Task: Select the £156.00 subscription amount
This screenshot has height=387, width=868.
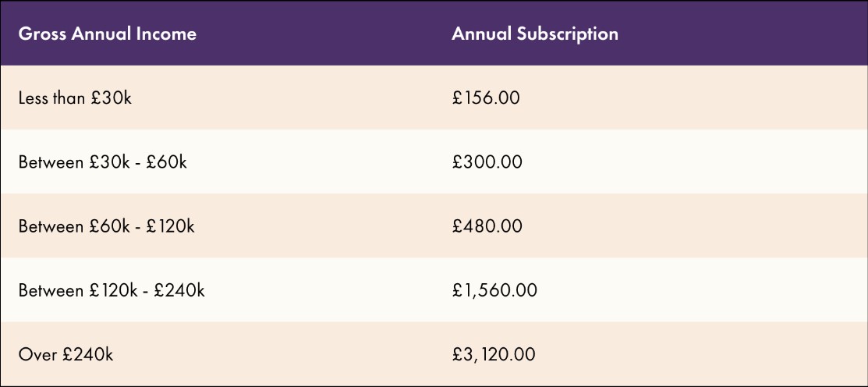Action: point(485,98)
